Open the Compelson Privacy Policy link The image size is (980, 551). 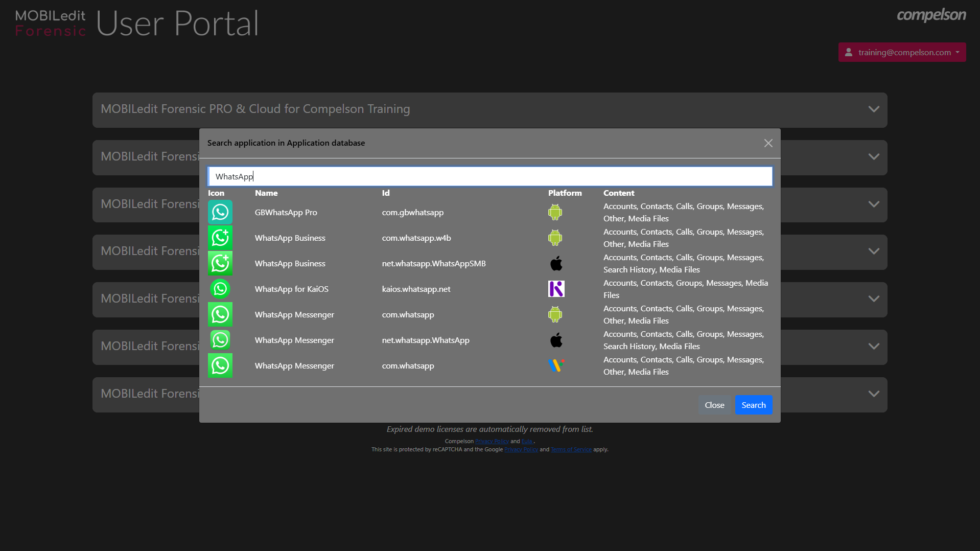[492, 442]
